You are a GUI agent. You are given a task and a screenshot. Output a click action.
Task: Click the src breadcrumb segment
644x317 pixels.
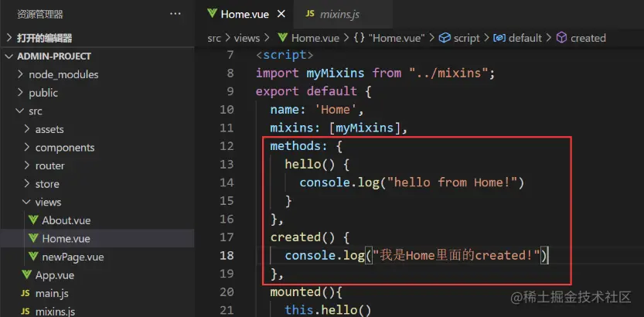(x=214, y=38)
